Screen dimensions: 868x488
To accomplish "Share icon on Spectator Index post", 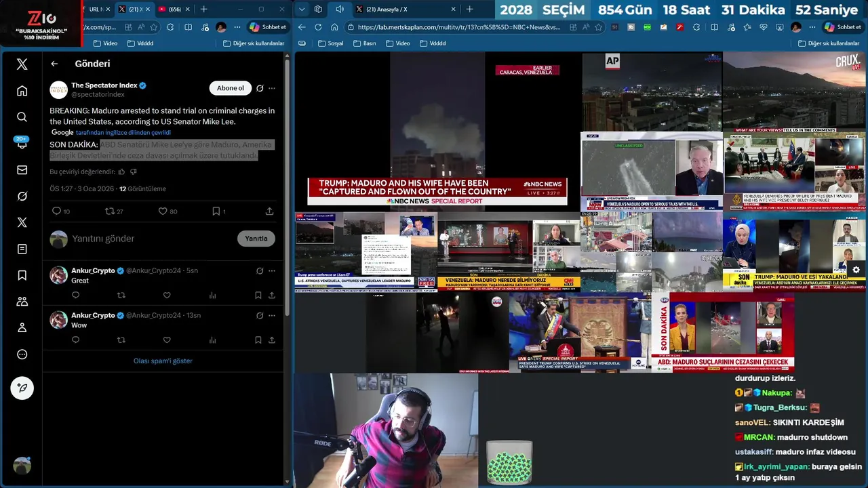I will click(x=269, y=211).
